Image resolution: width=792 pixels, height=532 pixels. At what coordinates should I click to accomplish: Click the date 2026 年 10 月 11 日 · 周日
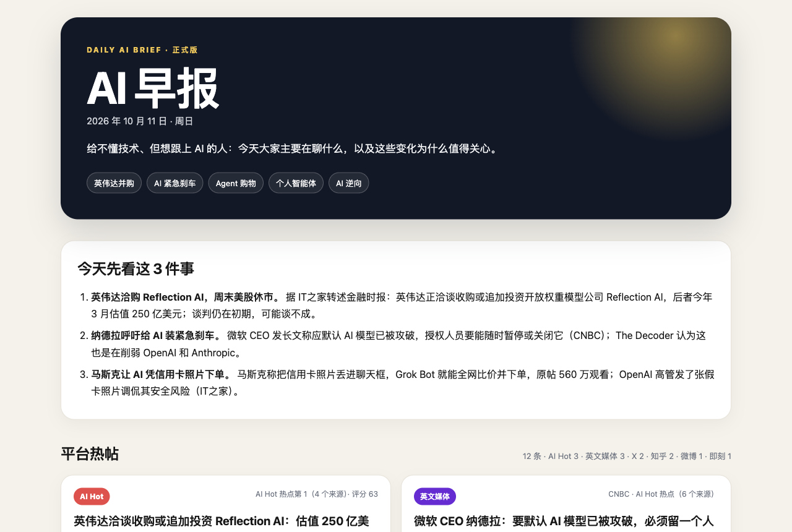[140, 121]
